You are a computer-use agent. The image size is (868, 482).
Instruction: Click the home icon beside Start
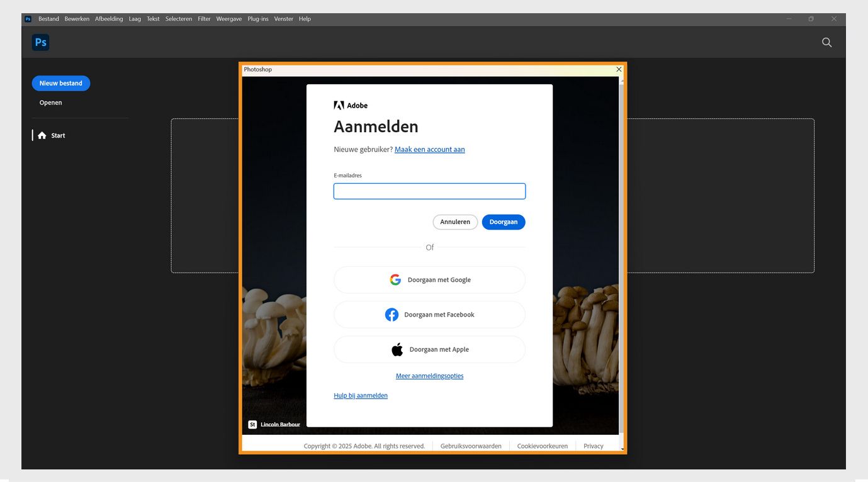pos(42,135)
